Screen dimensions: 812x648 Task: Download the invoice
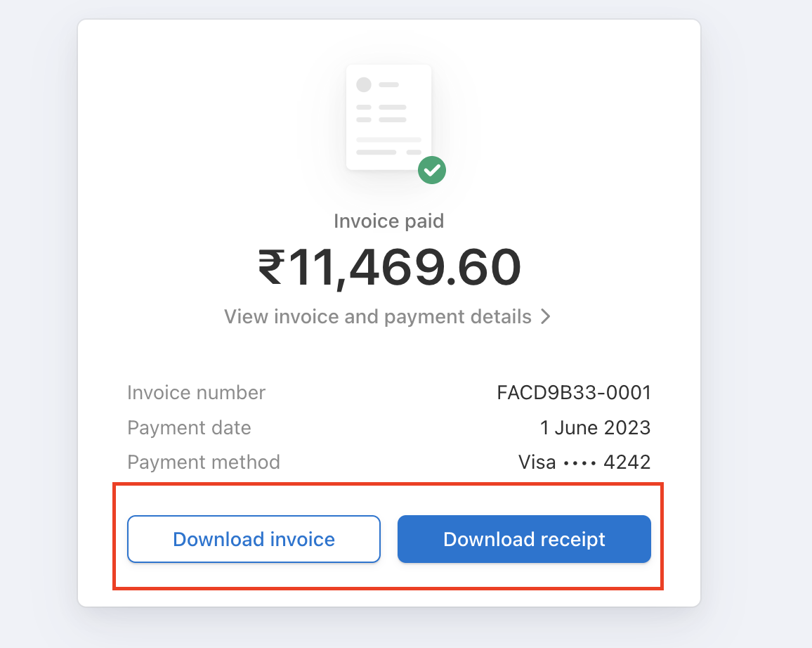[x=254, y=538]
